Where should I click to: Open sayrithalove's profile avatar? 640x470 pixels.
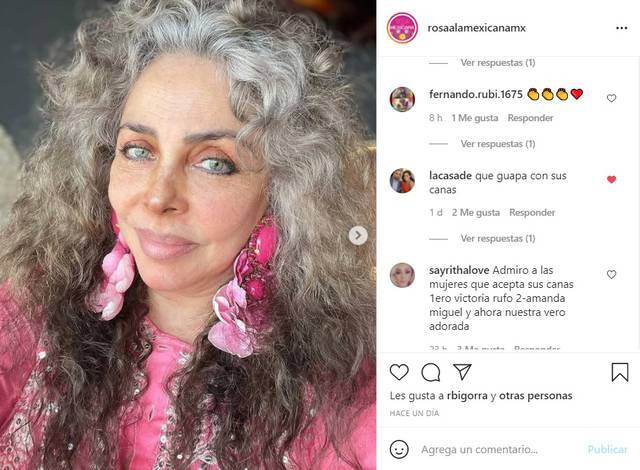point(402,275)
